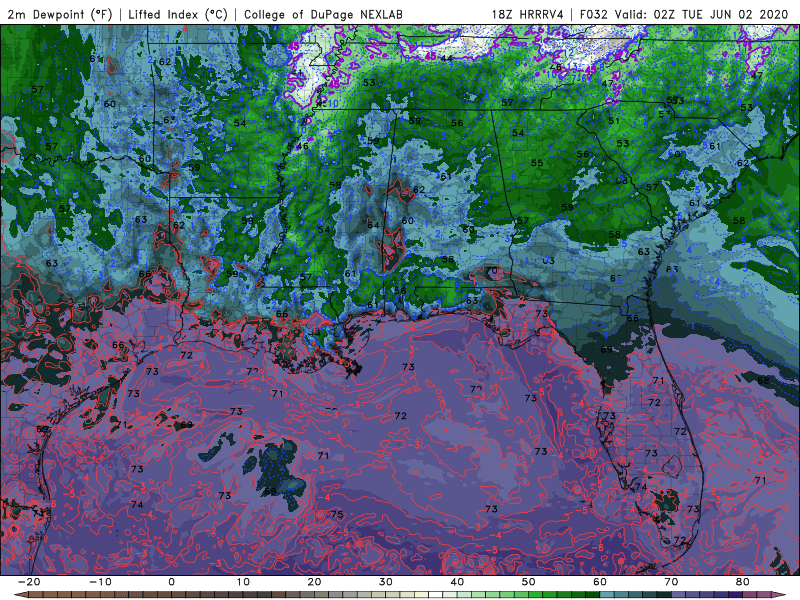This screenshot has height=600, width=800.
Task: Click the '51' dewpoint value in north Georgia
Action: (614, 121)
